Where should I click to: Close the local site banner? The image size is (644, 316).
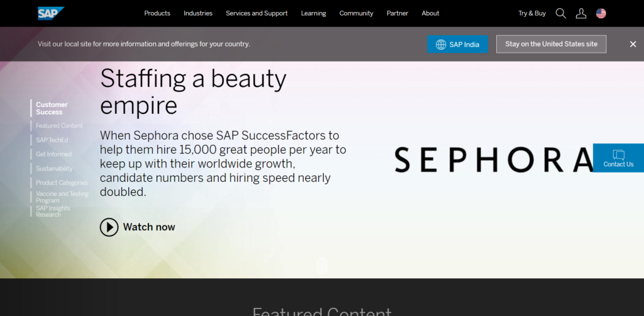pyautogui.click(x=633, y=44)
